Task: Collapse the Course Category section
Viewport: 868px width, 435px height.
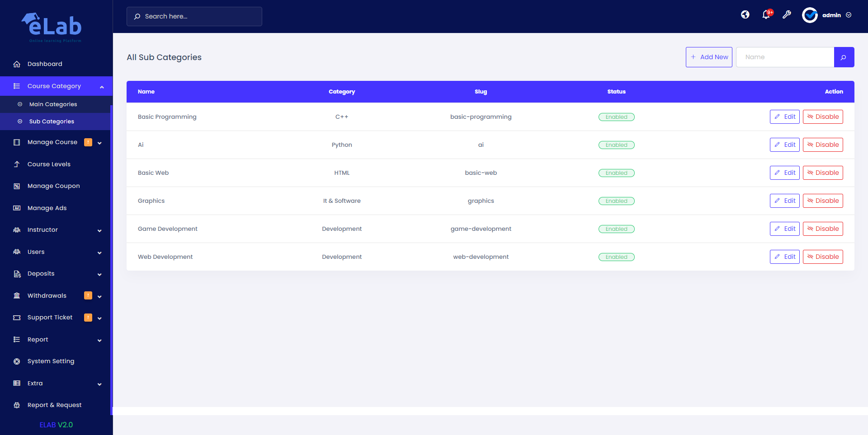Action: click(x=102, y=86)
